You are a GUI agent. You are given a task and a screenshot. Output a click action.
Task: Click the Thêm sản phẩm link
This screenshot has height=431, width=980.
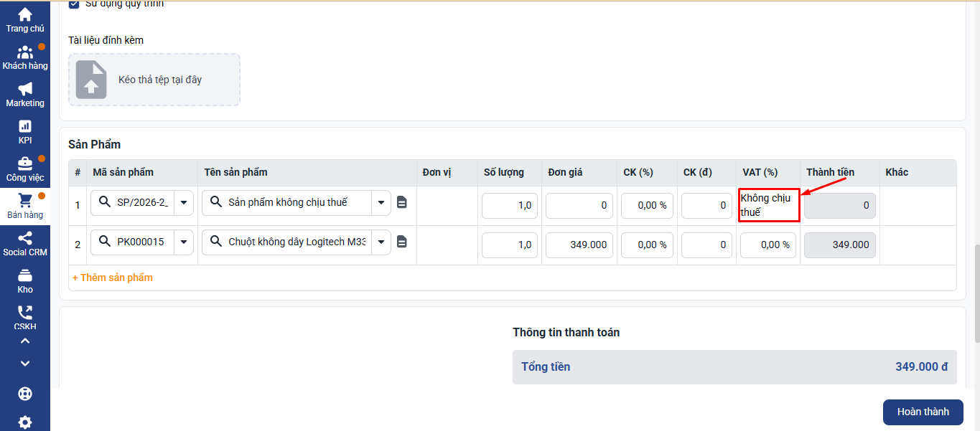pos(113,278)
